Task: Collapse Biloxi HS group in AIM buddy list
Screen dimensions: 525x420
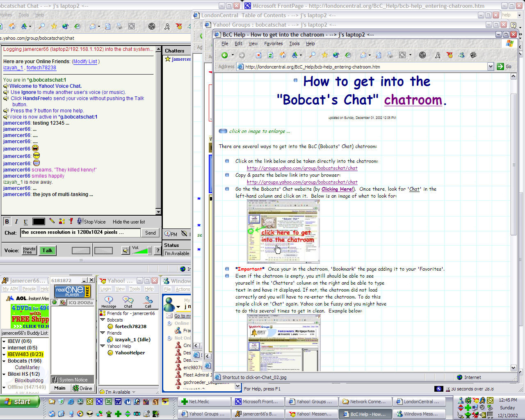Action: click(4, 374)
